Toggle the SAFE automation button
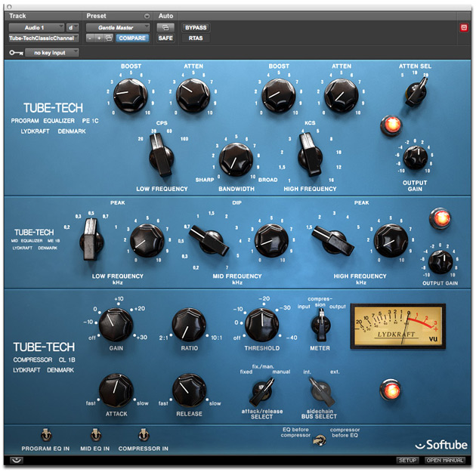Screen dimensions: 476x472 point(165,39)
